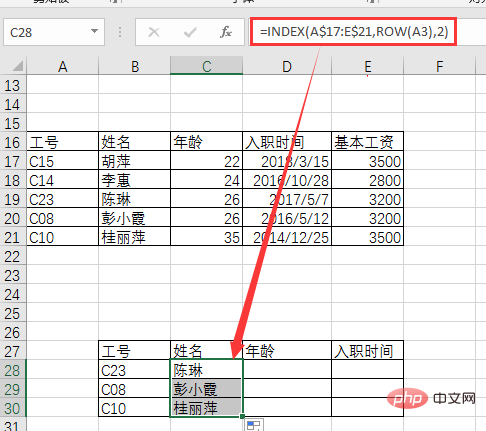Select row 28 header
486x431 pixels.
point(13,370)
